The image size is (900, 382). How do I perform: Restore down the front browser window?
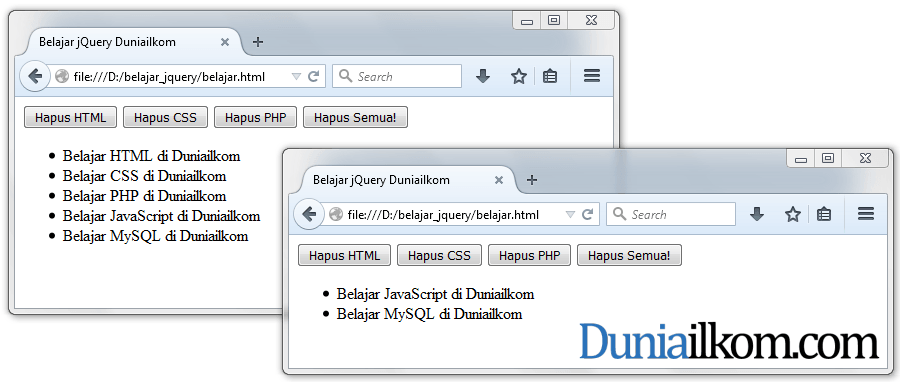[x=828, y=158]
